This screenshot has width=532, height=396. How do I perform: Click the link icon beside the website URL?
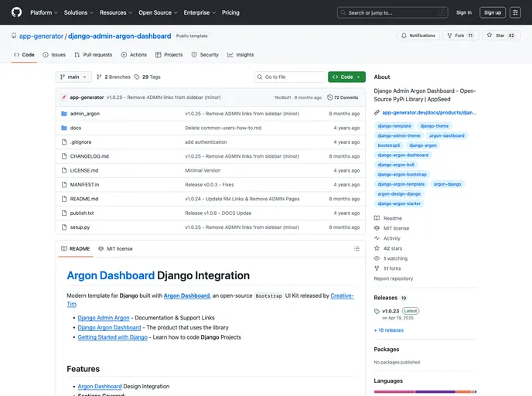377,113
